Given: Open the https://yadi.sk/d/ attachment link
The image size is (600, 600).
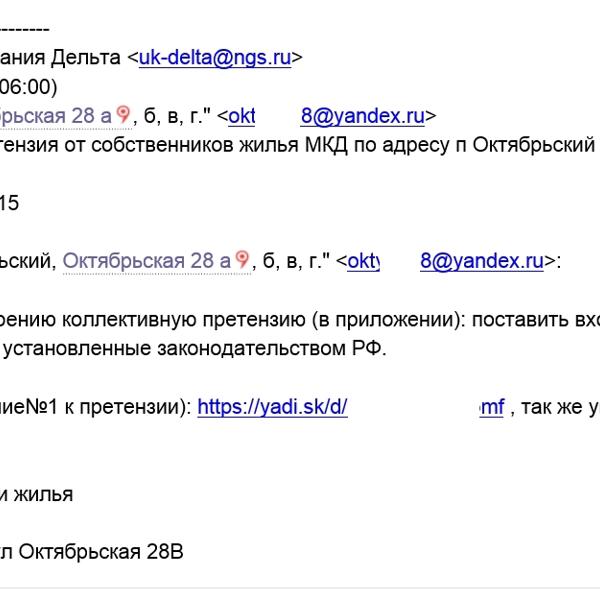Looking at the screenshot, I should click(272, 407).
